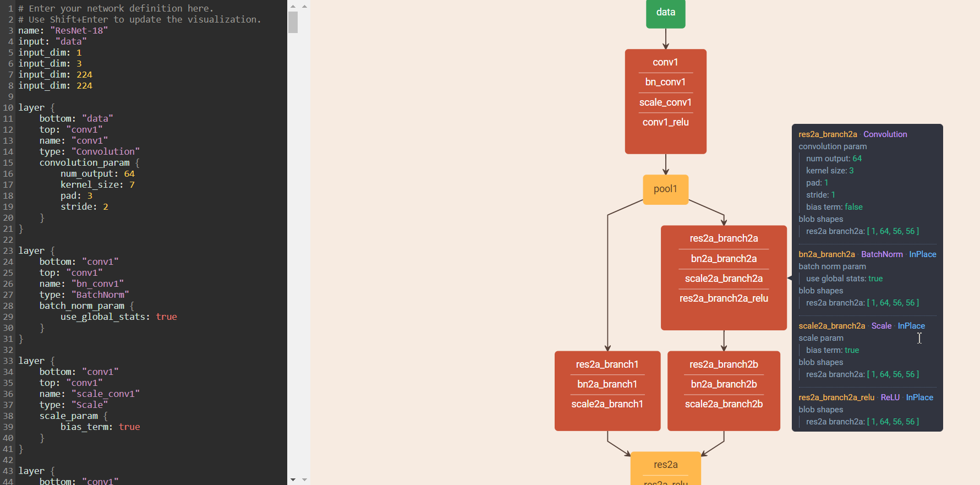The image size is (980, 485).
Task: Click the scale_param { line
Action: (74, 416)
